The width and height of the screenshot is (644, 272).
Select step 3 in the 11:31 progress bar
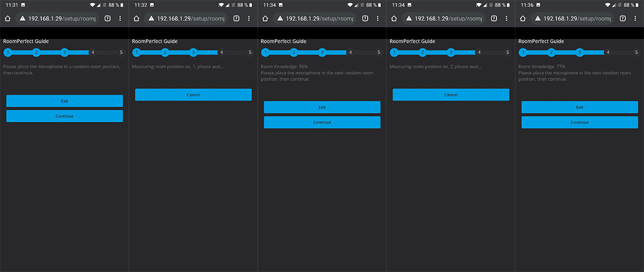pyautogui.click(x=64, y=53)
